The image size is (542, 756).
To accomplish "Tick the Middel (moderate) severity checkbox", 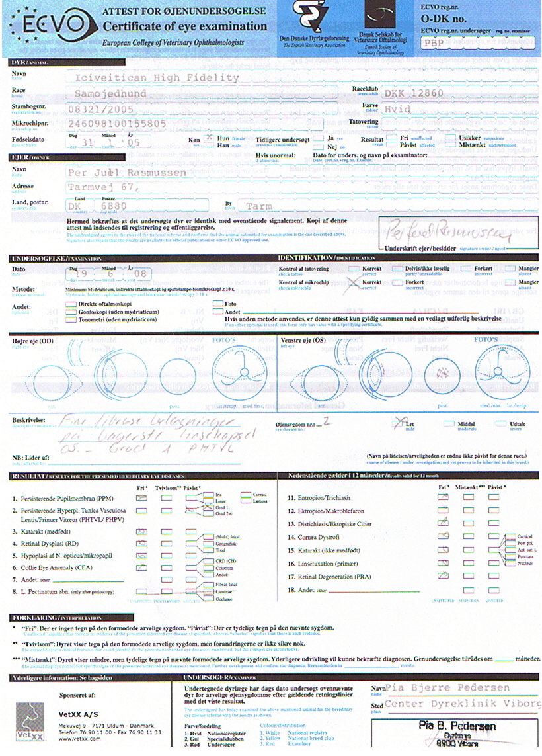I will pos(449,424).
